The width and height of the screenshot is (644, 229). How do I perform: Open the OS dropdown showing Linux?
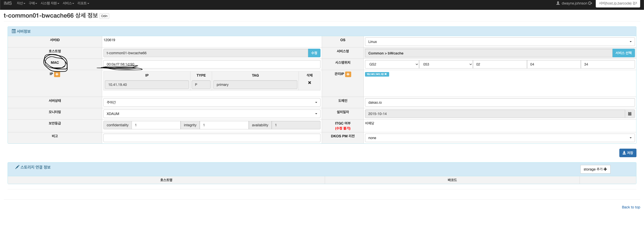pyautogui.click(x=500, y=42)
